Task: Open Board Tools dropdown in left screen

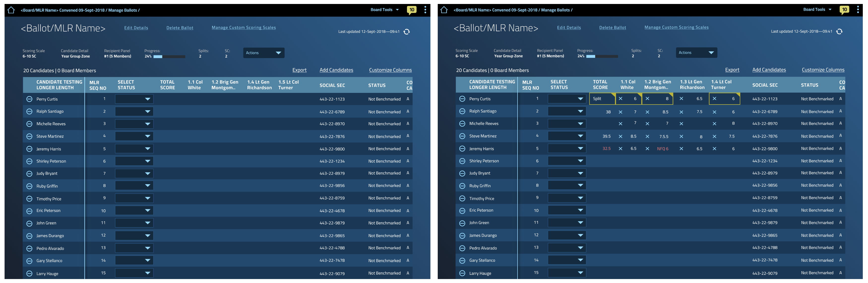Action: coord(384,10)
